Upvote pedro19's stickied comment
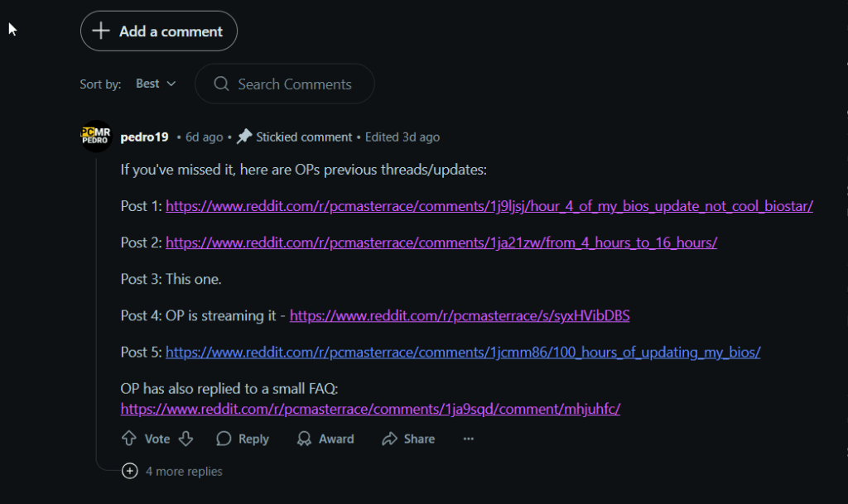 point(128,439)
